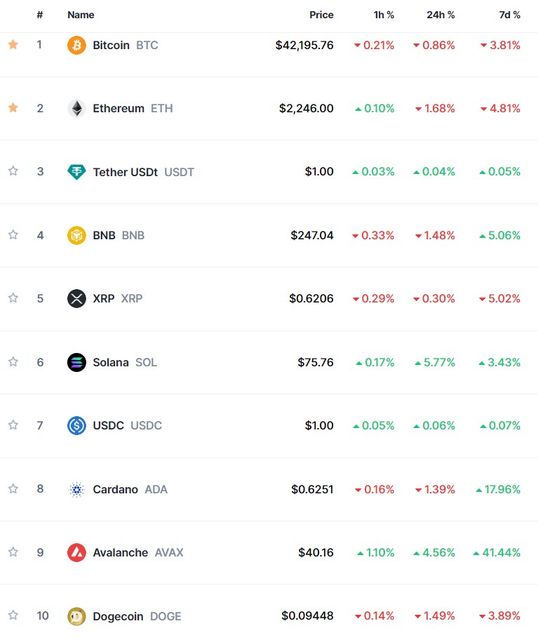The width and height of the screenshot is (538, 640).
Task: Click the Avalanche red logo icon
Action: (x=76, y=553)
